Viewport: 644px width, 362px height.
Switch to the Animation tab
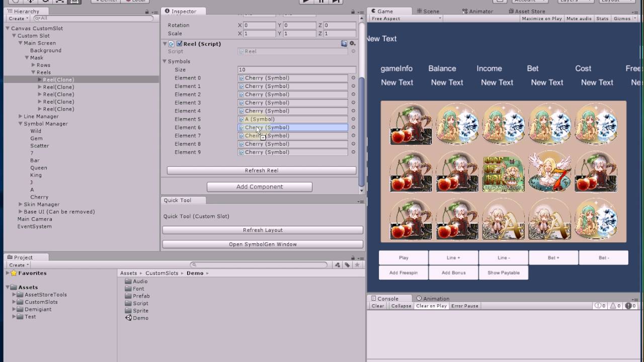tap(432, 299)
